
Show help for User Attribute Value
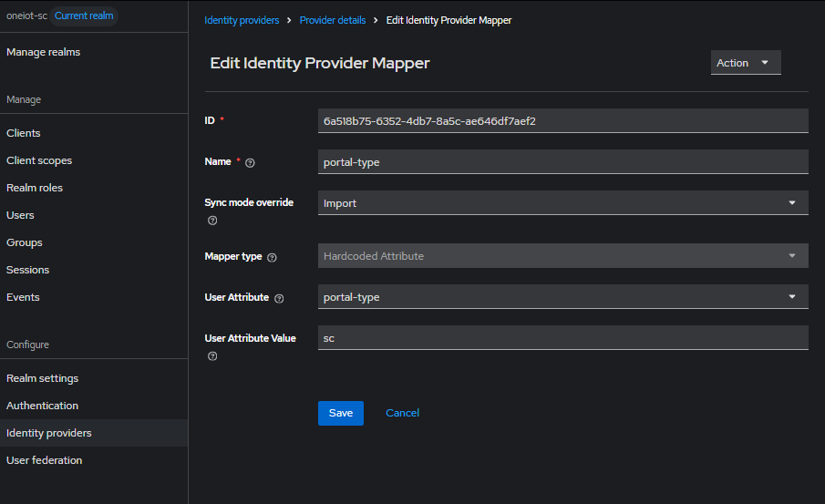[x=212, y=356]
